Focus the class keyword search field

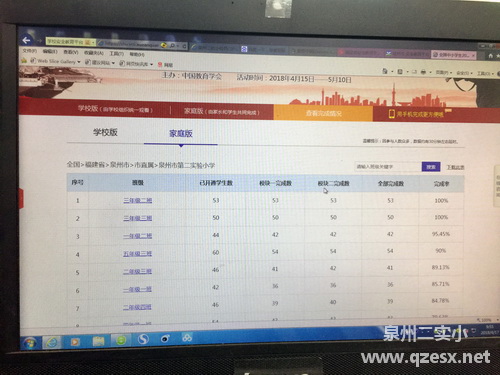click(x=388, y=166)
